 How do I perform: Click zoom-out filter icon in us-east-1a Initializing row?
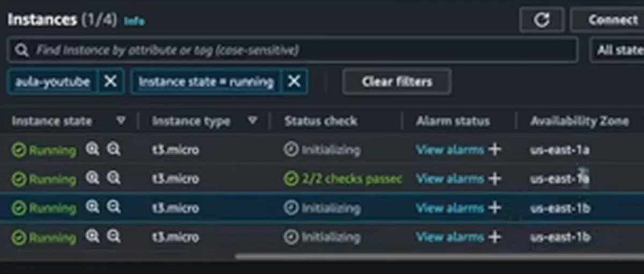tap(113, 149)
